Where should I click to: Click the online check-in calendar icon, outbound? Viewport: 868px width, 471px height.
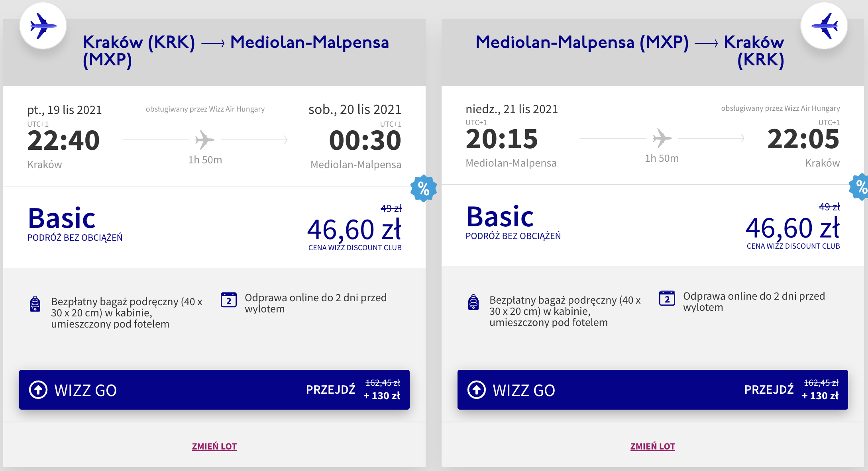229,300
